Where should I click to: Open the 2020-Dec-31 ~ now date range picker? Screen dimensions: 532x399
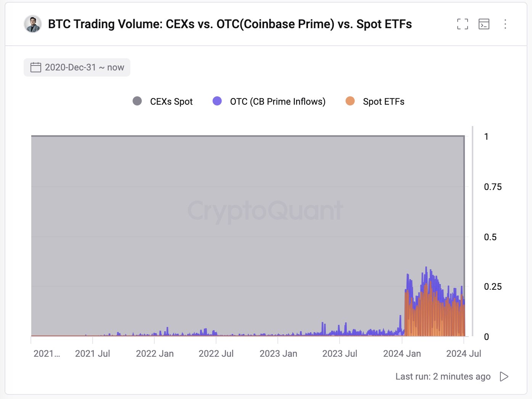pos(77,67)
